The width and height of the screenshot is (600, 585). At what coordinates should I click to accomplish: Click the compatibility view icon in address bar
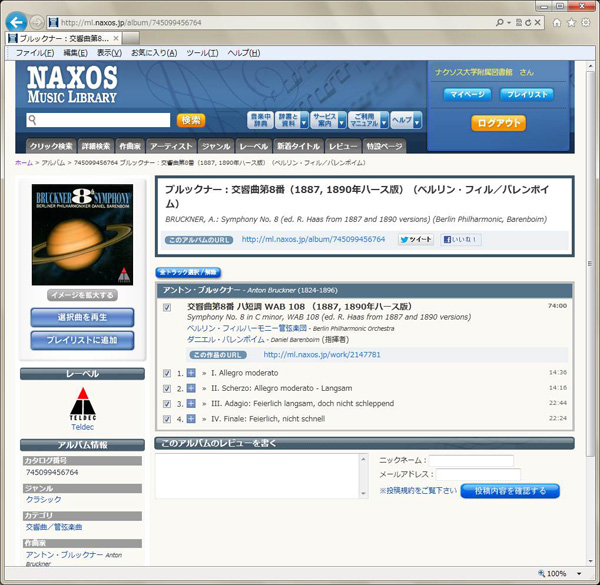[x=519, y=23]
